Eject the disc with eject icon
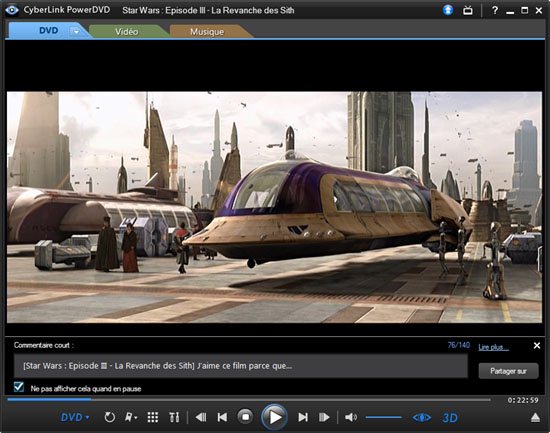The image size is (550, 433). 535,417
